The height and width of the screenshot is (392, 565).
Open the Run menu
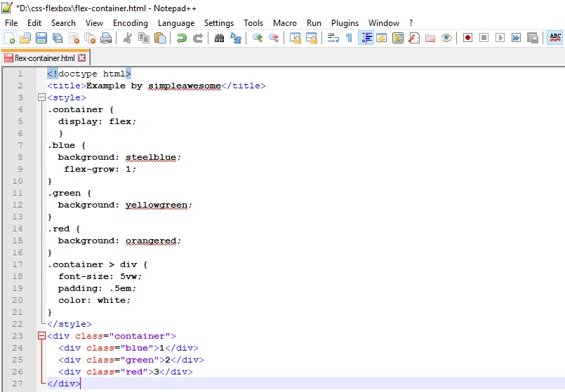click(314, 23)
